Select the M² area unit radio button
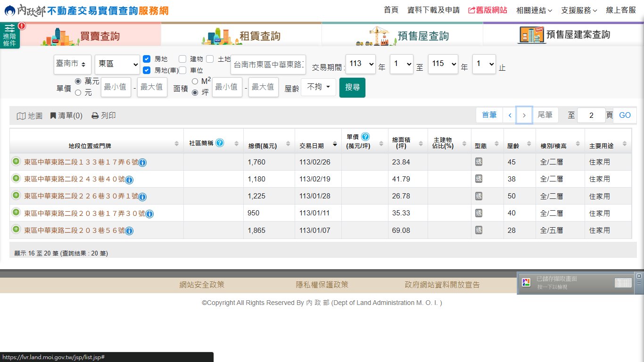 tap(195, 82)
